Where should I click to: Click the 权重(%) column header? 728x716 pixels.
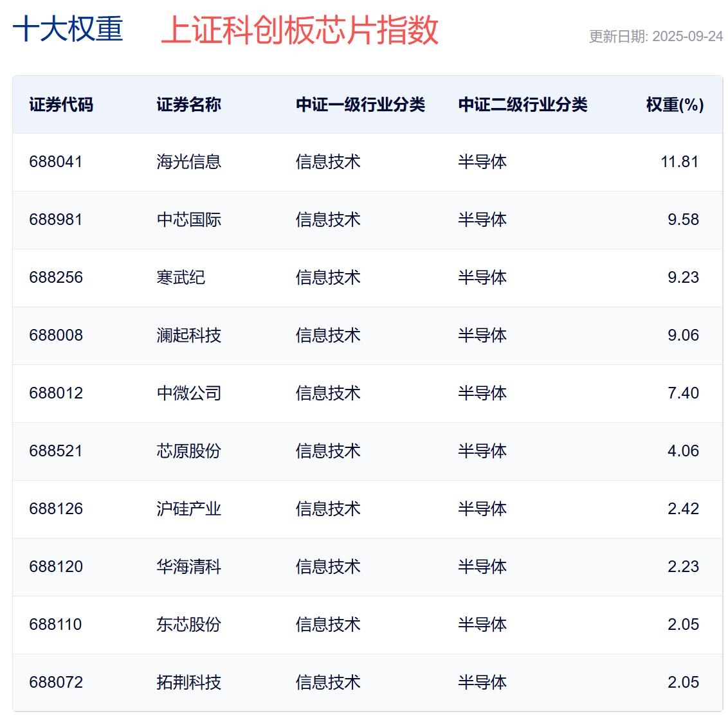pos(675,105)
